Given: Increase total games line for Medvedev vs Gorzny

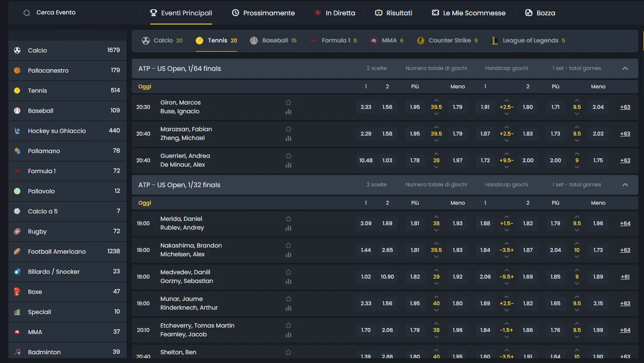Looking at the screenshot, I should tap(436, 270).
